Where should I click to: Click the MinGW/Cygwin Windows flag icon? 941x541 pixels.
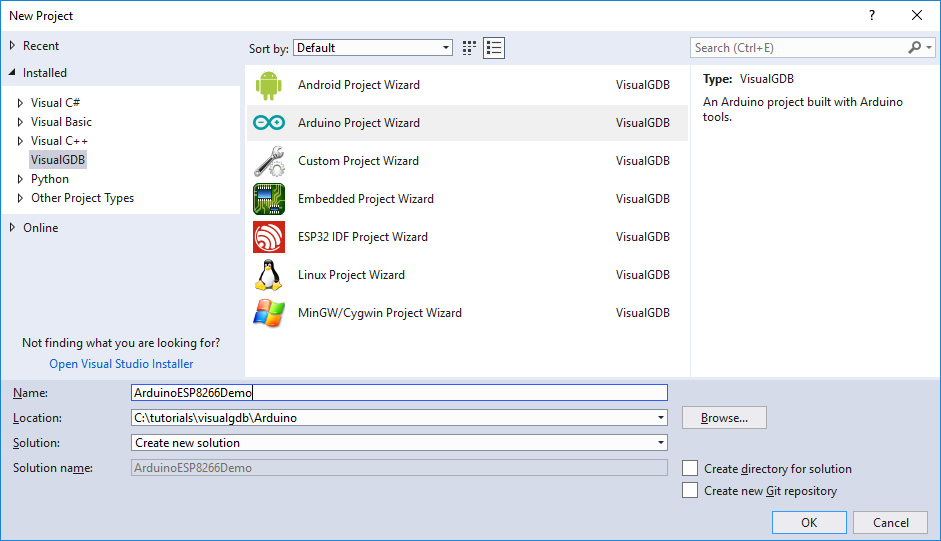click(268, 313)
